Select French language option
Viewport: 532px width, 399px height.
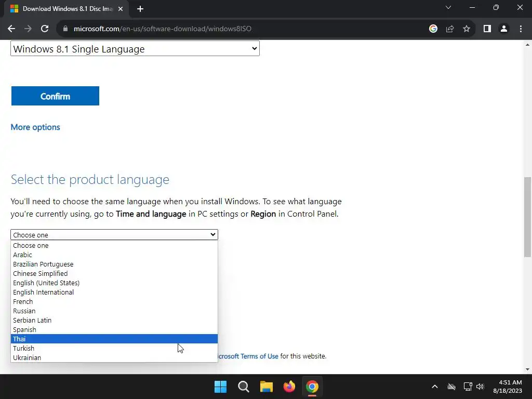click(114, 301)
